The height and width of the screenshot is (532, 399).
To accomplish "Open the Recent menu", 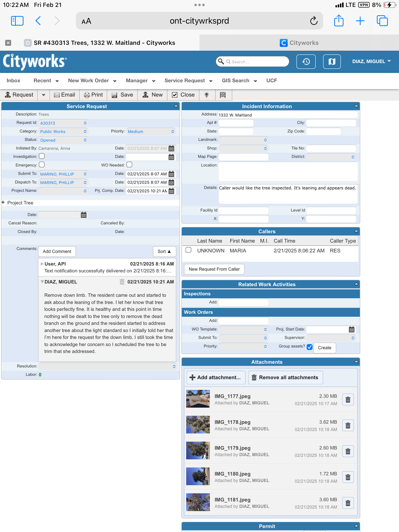I will point(46,81).
